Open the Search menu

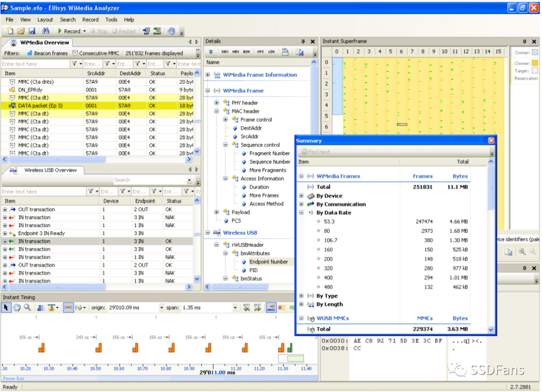(x=67, y=20)
